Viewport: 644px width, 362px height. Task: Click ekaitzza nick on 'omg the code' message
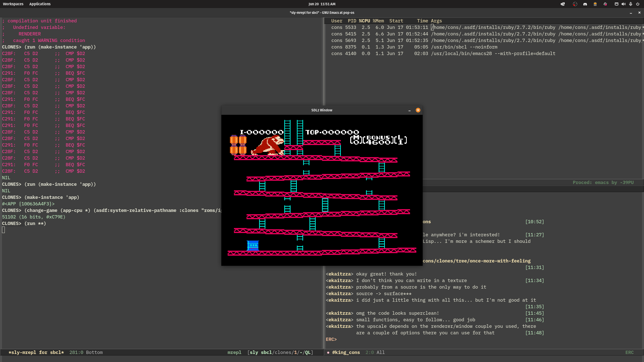340,313
